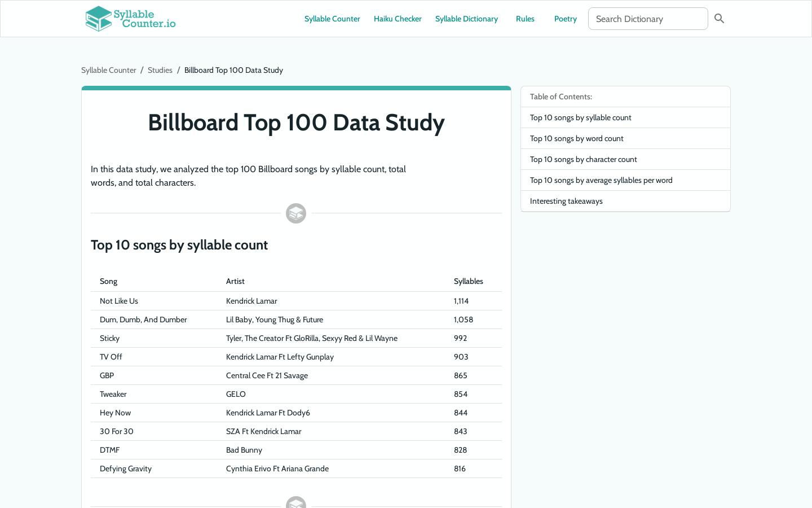Image resolution: width=812 pixels, height=508 pixels.
Task: Select the Defying Gravity song cell
Action: pos(126,468)
